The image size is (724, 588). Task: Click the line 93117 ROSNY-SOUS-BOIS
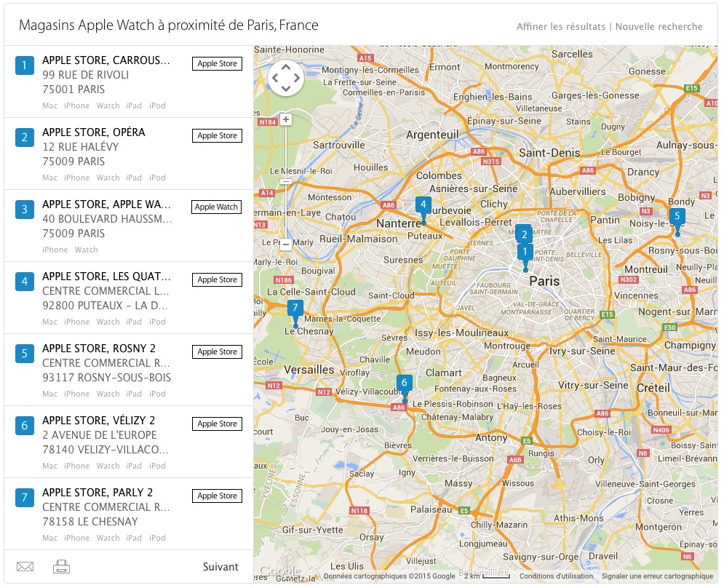[107, 378]
